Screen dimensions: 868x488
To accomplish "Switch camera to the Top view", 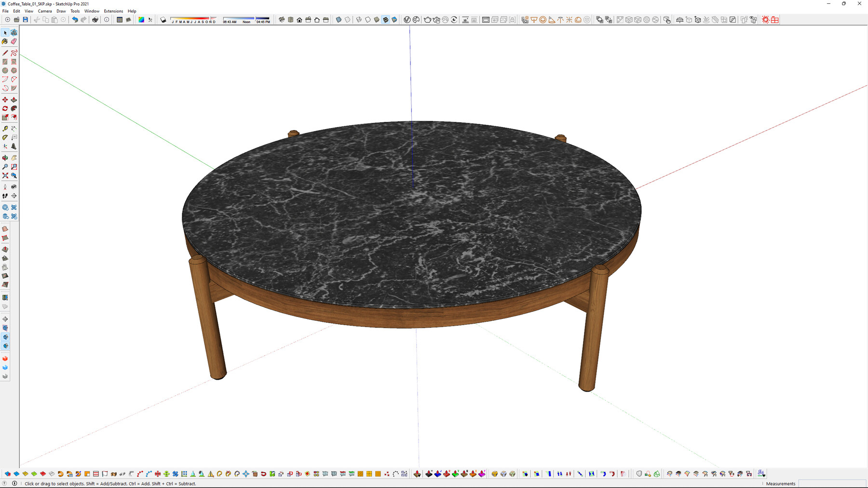I will [290, 20].
